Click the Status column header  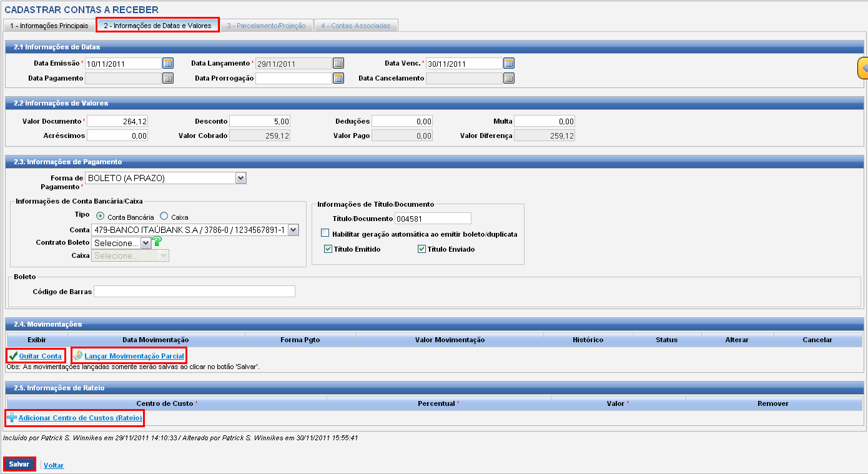pyautogui.click(x=667, y=340)
